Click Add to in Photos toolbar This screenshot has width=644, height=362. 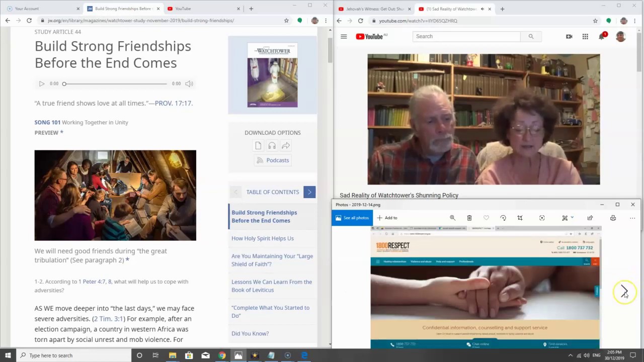tap(387, 218)
